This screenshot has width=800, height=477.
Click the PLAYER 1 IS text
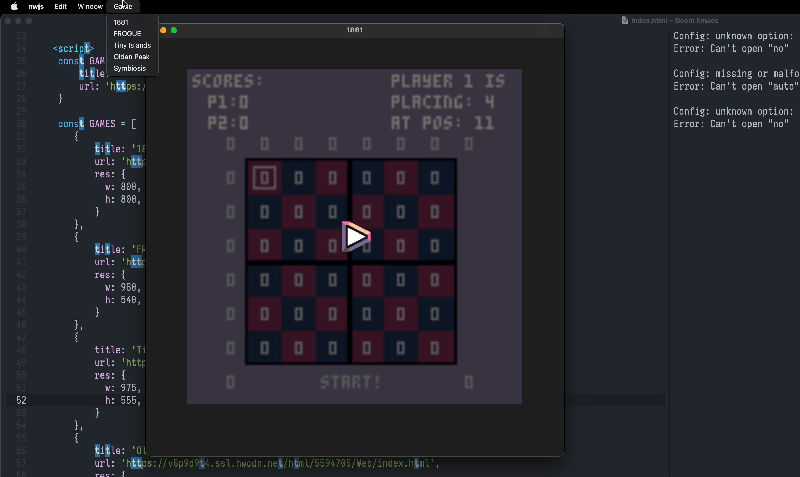pyautogui.click(x=448, y=81)
